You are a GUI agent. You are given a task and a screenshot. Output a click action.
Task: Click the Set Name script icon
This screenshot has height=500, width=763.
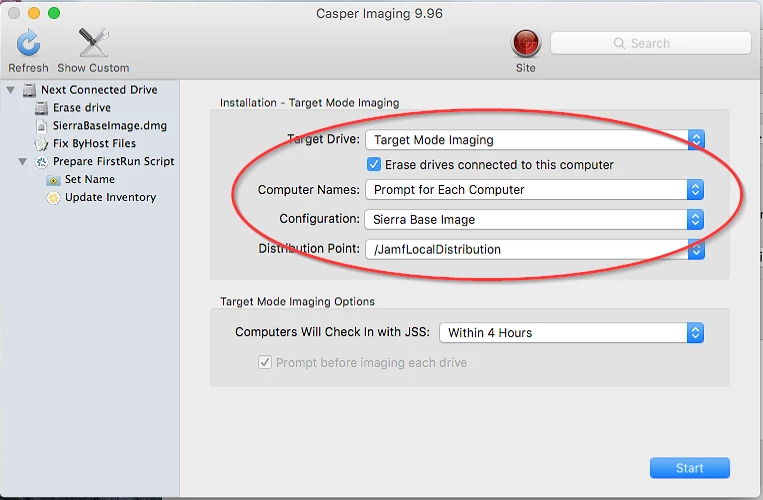pyautogui.click(x=53, y=180)
